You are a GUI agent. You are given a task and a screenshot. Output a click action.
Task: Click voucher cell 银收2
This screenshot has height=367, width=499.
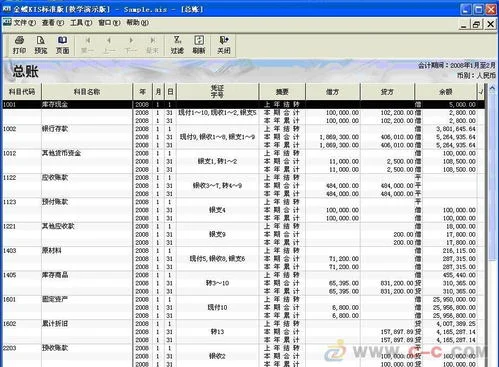[x=217, y=356]
